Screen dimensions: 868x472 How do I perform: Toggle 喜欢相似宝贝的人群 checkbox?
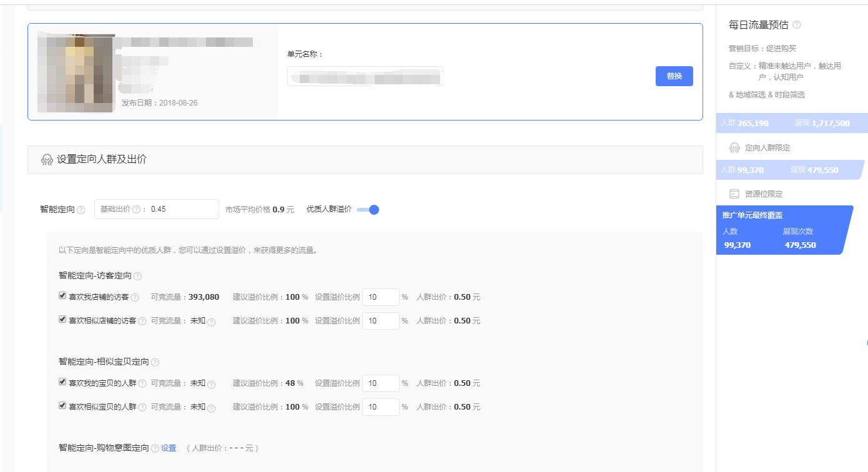coord(62,406)
